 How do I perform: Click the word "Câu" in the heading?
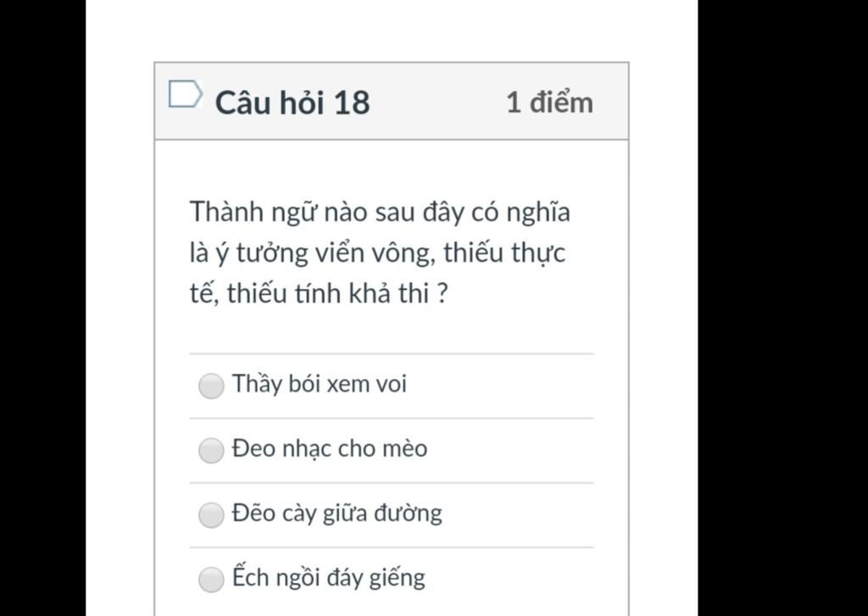(244, 103)
